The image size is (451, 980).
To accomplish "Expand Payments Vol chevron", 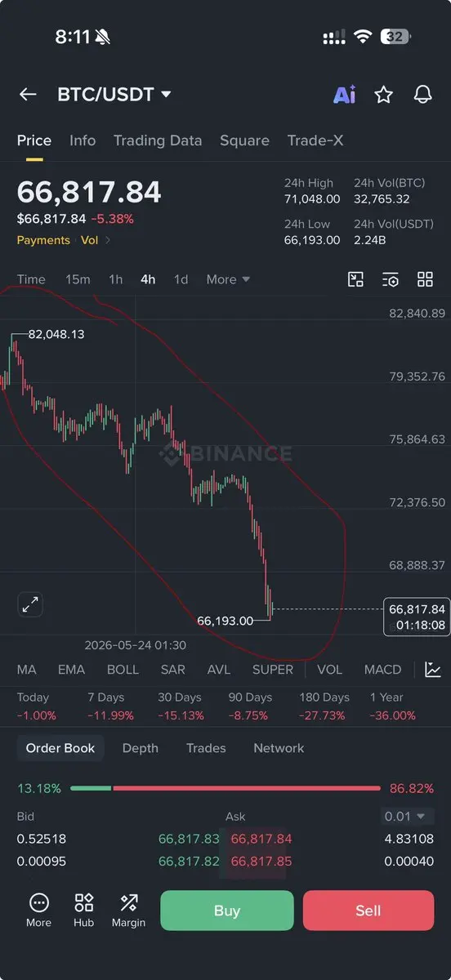I will point(108,240).
